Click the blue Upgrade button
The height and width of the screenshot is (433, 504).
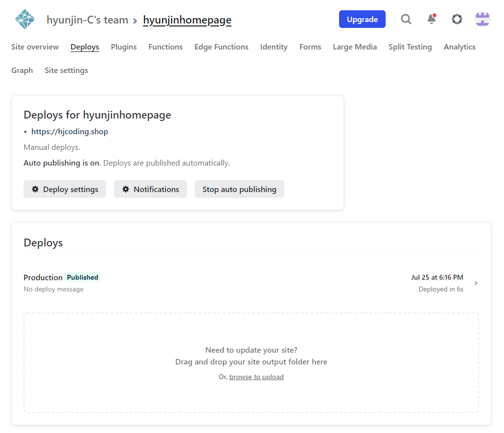[362, 19]
